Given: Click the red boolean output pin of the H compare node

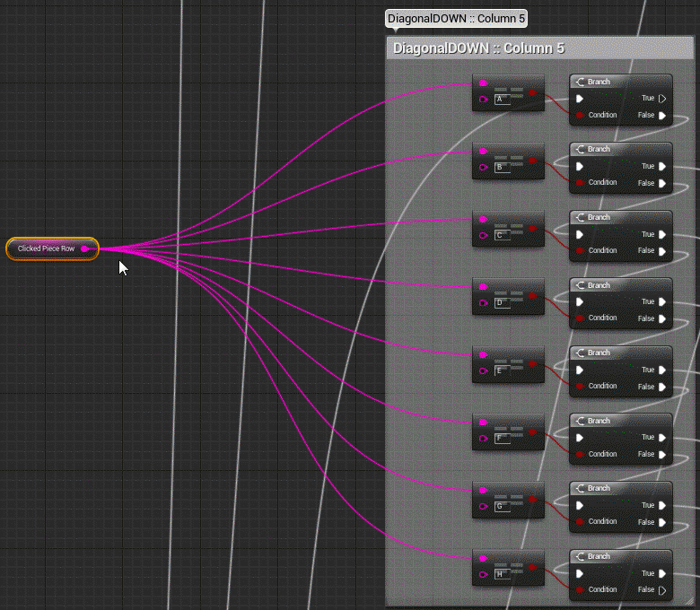Looking at the screenshot, I should click(532, 568).
